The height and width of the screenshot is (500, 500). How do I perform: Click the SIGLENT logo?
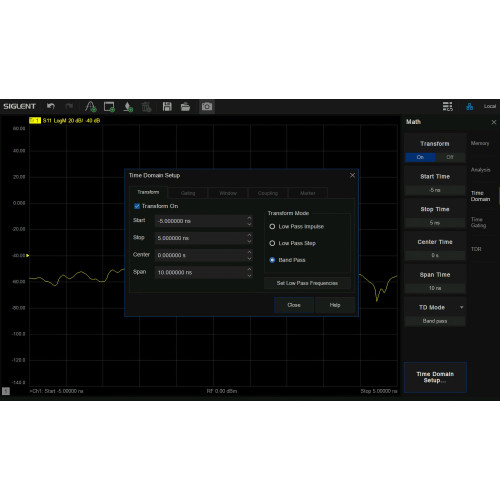click(x=19, y=106)
